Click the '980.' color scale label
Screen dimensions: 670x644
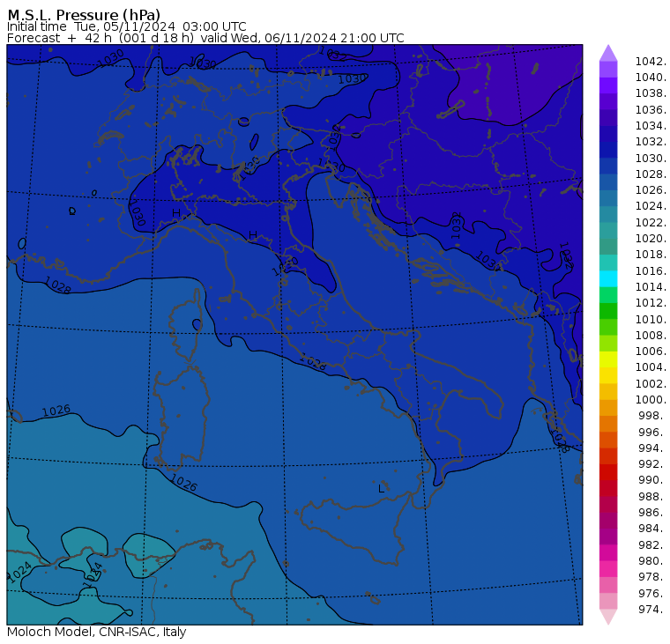pyautogui.click(x=652, y=561)
